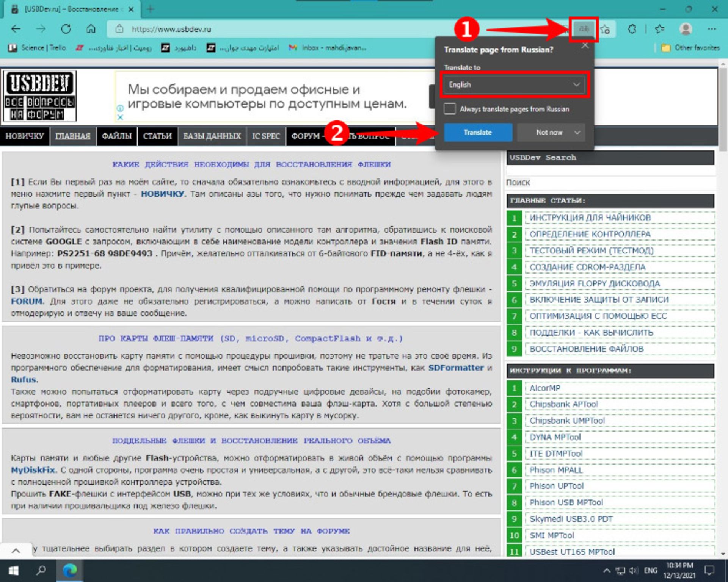Expand the Not now options arrow

577,133
